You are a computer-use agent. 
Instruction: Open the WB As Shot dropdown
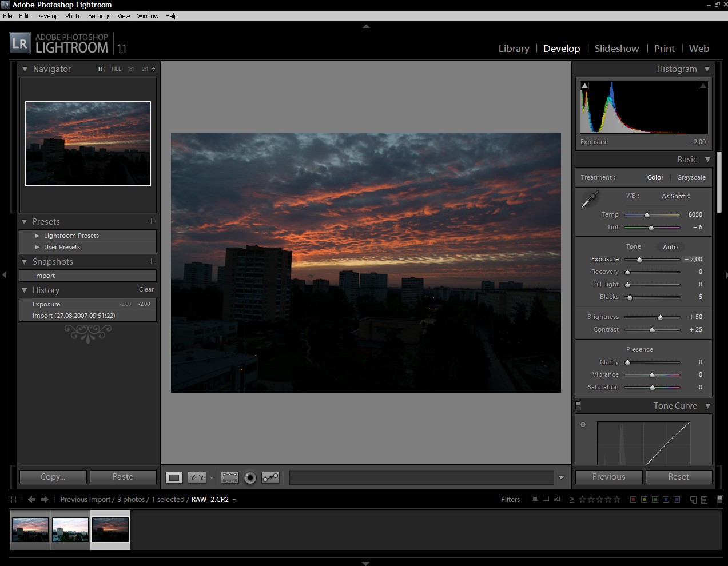pos(675,196)
